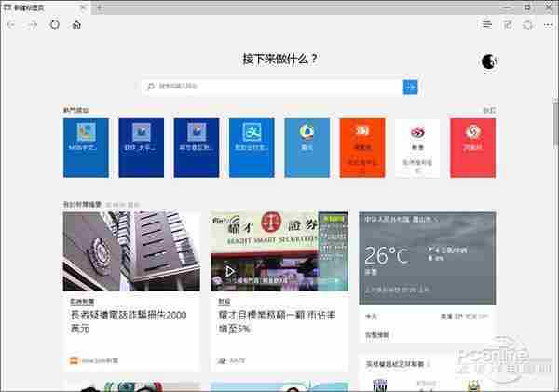Play the Bright Smart Securities video
Image resolution: width=559 pixels, height=392 pixels.
tap(231, 271)
